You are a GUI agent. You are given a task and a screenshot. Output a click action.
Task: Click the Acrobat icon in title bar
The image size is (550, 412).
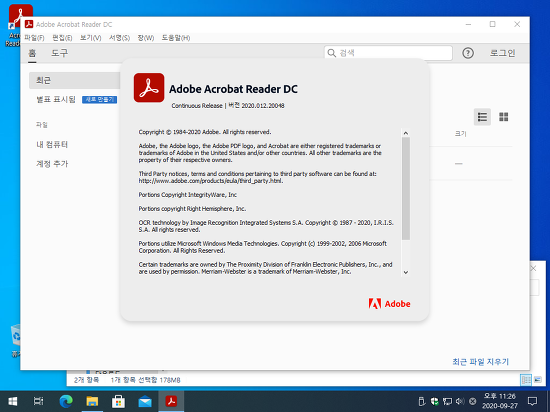click(29, 24)
